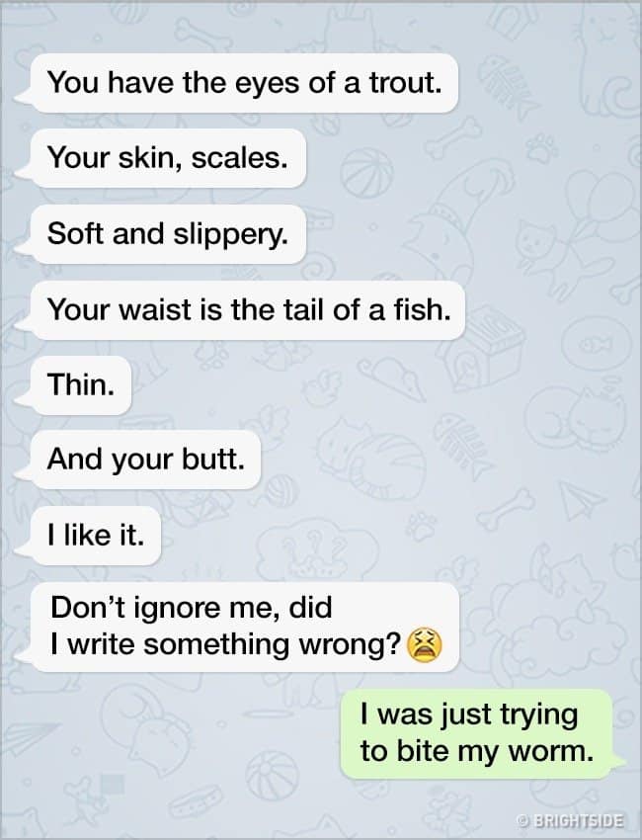The width and height of the screenshot is (642, 840).
Task: Click the 'You have the eyes of a trout' message
Action: click(x=244, y=83)
